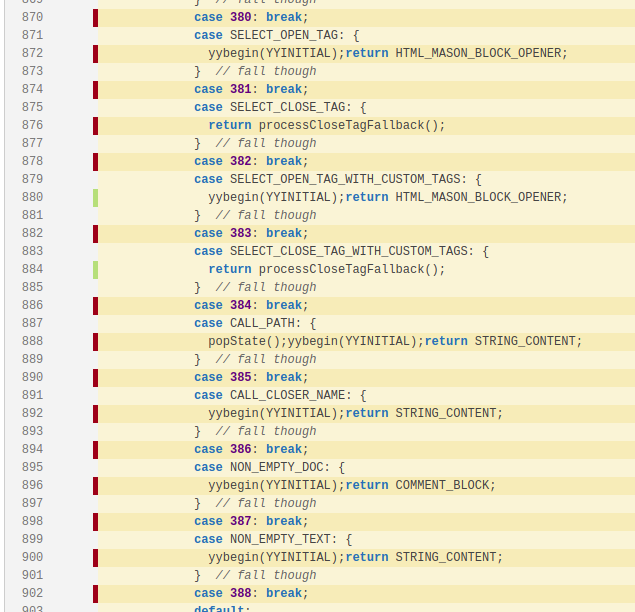Click 'case CALL_PATH: {' code line
The height and width of the screenshot is (612, 635).
click(255, 323)
